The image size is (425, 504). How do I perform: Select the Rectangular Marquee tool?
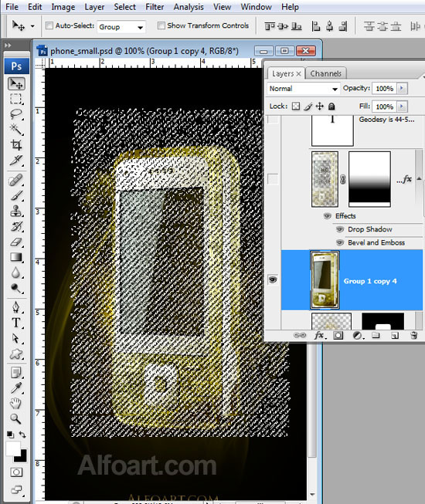(15, 99)
